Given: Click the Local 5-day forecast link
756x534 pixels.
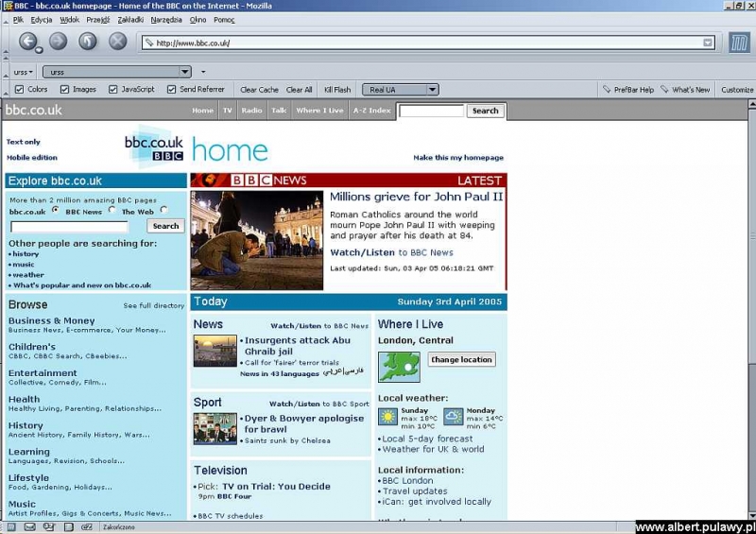Looking at the screenshot, I should pyautogui.click(x=427, y=439).
